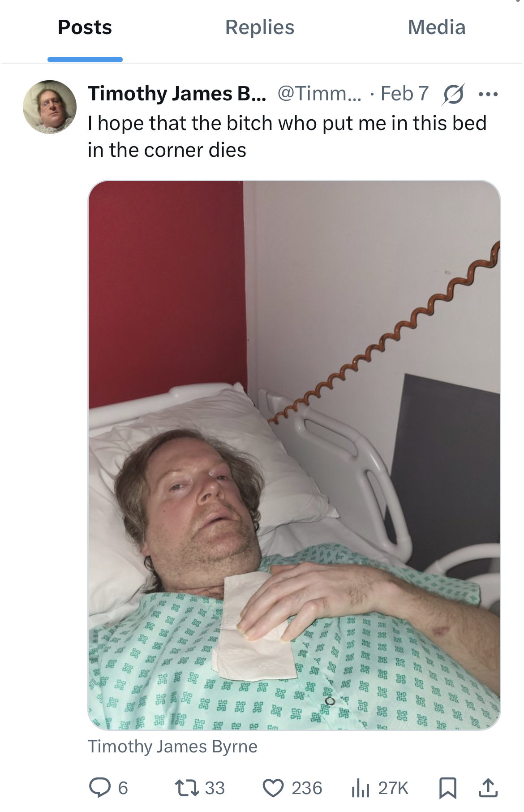The height and width of the screenshot is (812, 524).
Task: Open Timothy James B... display name
Action: click(177, 94)
